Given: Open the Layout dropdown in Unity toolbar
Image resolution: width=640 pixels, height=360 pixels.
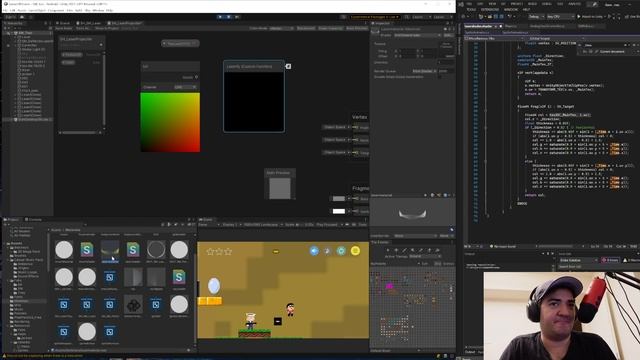Looking at the screenshot, I should (x=442, y=17).
